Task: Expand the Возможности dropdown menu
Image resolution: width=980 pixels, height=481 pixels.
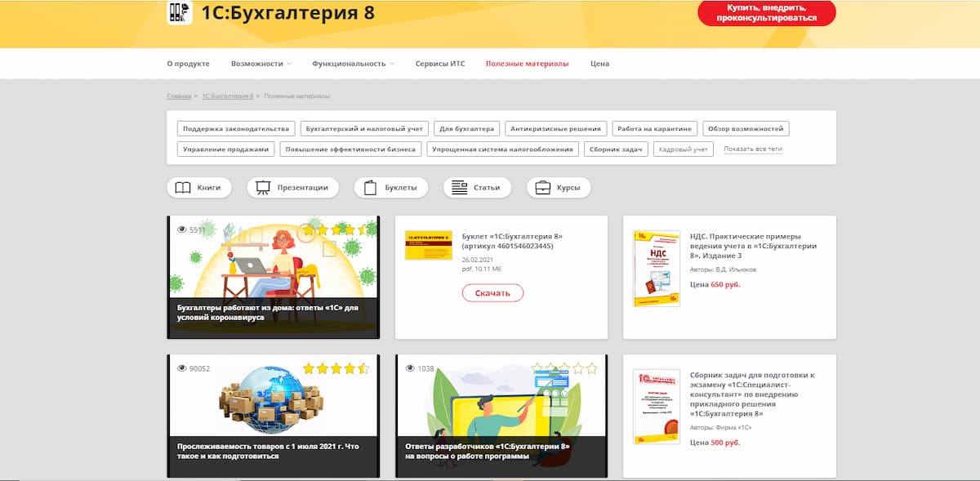Action: (256, 63)
